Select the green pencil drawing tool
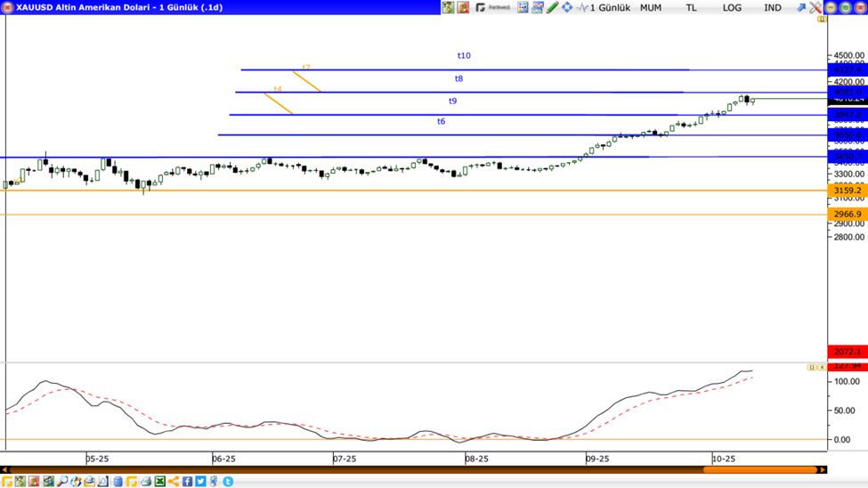The height and width of the screenshot is (488, 868). point(552,7)
